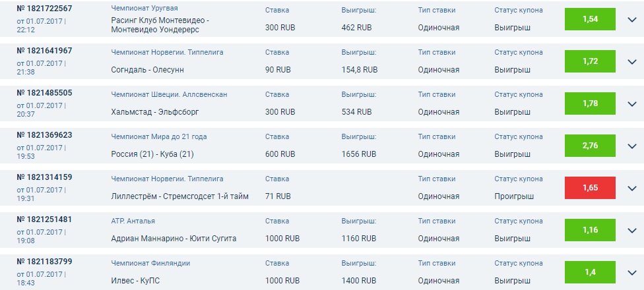
Task: Click the green 2,76 odds badge
Action: coord(590,146)
